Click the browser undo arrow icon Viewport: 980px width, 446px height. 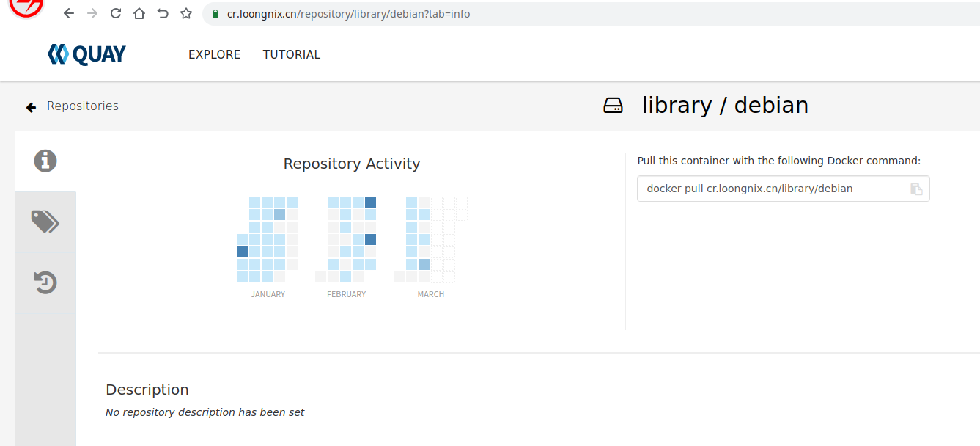[x=163, y=13]
